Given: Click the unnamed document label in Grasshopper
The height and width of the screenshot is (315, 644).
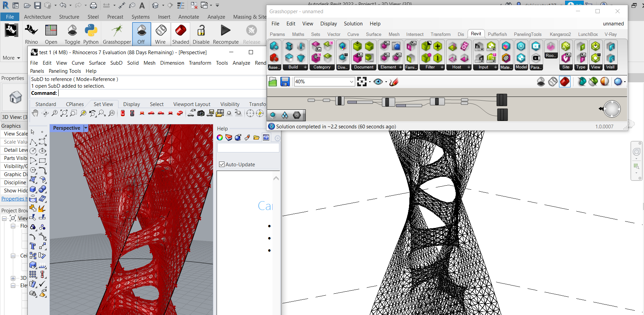Looking at the screenshot, I should click(613, 24).
